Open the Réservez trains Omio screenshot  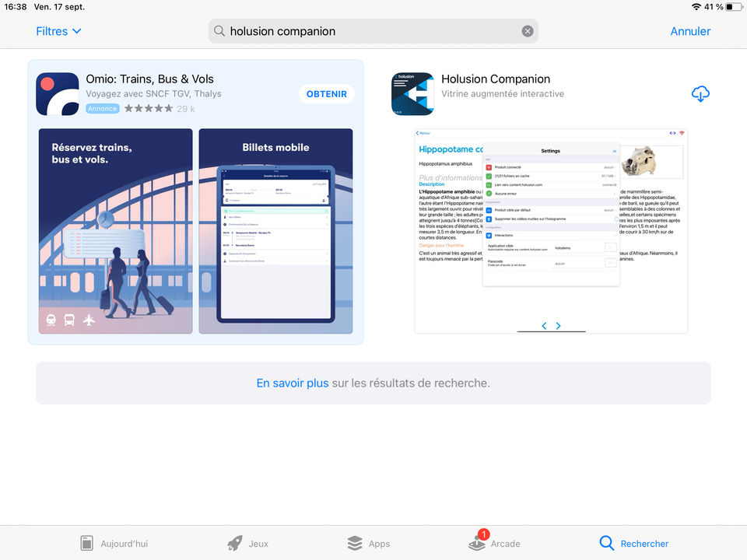coord(115,231)
